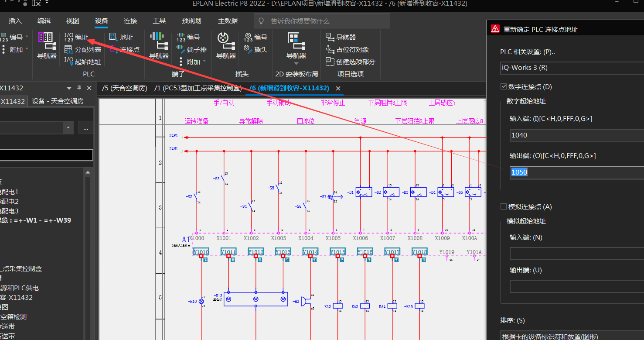Screen dimensions: 644x340
Task: Open the 端子 terminal 导航器 navigator
Action: click(x=159, y=45)
